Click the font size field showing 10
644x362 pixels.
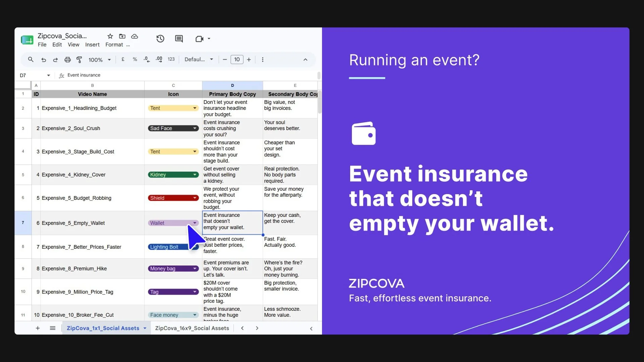click(x=237, y=60)
